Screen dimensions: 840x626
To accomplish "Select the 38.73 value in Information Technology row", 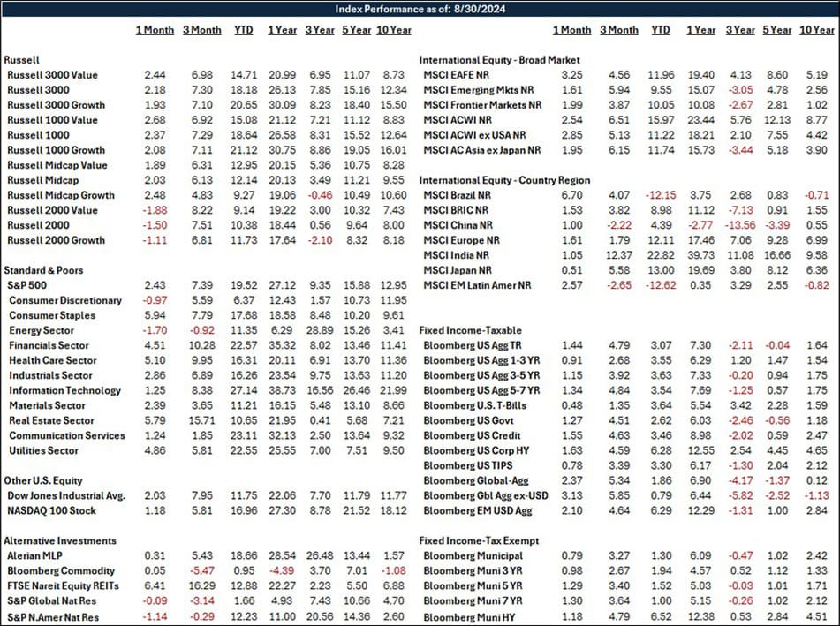I will (x=282, y=390).
